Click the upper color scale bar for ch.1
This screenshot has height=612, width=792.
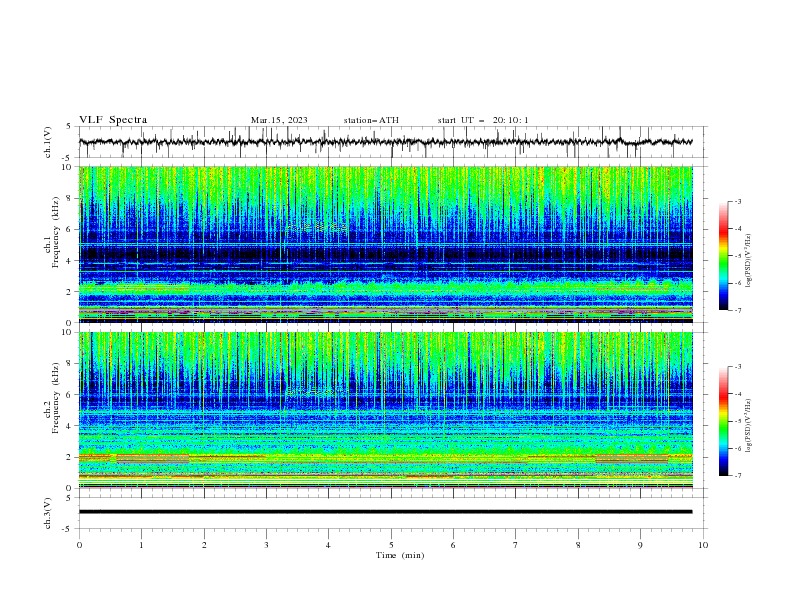(724, 255)
